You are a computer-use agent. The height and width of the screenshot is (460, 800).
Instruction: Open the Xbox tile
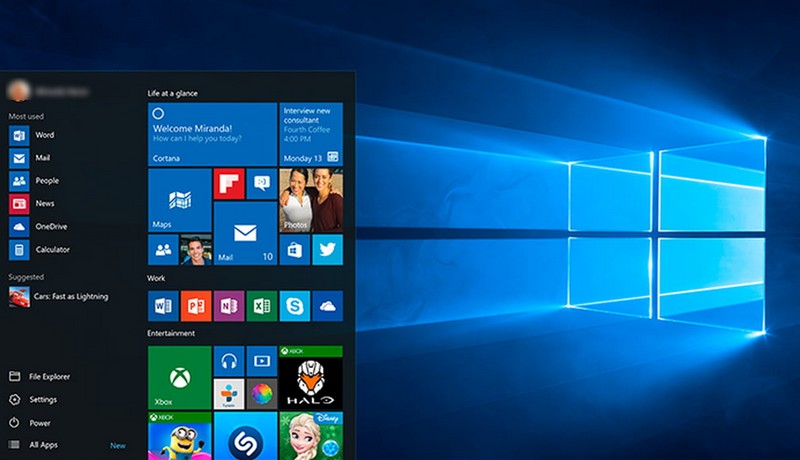[180, 377]
